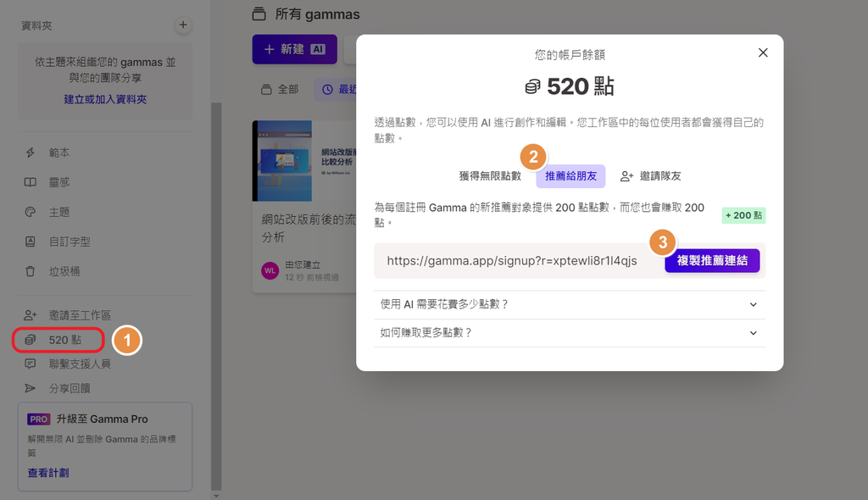Click the add folder plus icon
The image size is (868, 500).
tap(183, 25)
